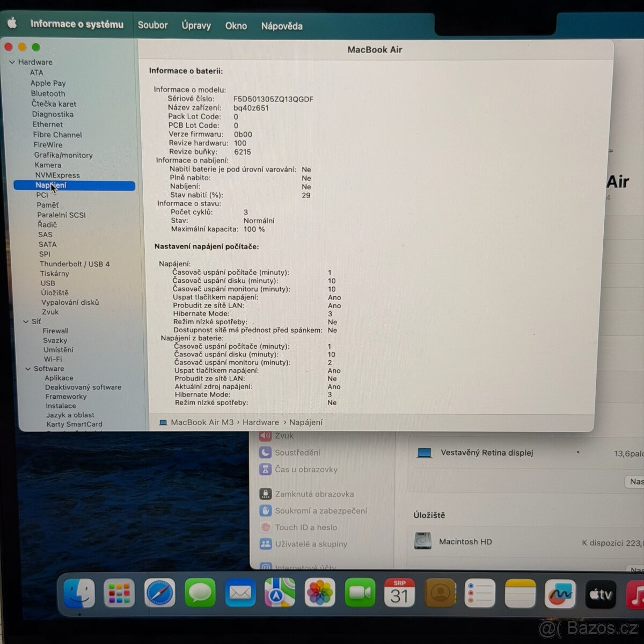Open the Soubor menu

click(152, 25)
